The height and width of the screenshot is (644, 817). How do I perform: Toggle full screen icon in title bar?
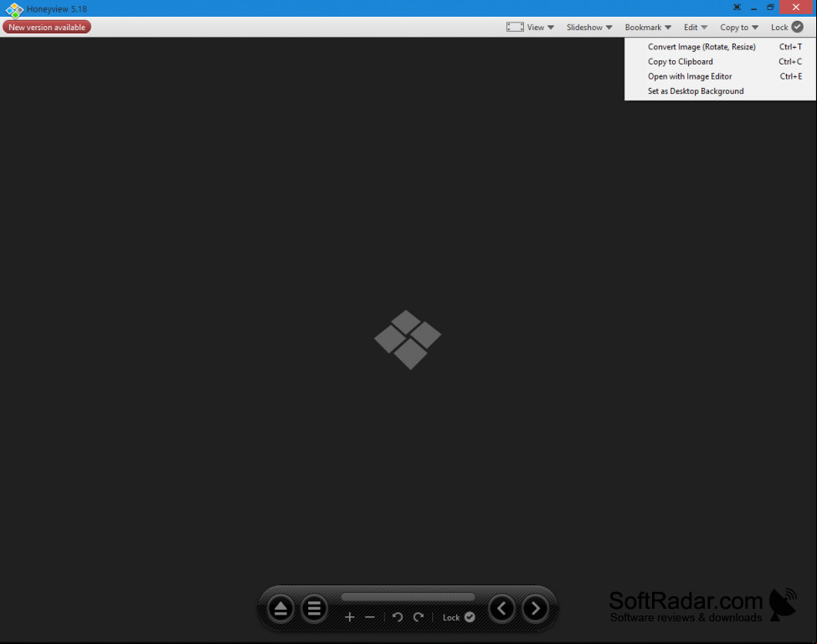[x=737, y=8]
